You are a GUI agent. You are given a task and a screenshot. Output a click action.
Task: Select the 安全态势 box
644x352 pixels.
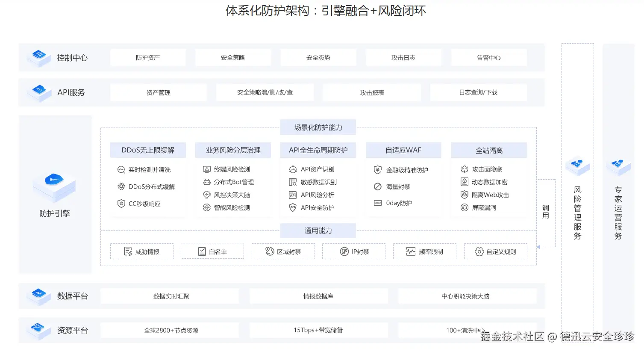point(318,57)
